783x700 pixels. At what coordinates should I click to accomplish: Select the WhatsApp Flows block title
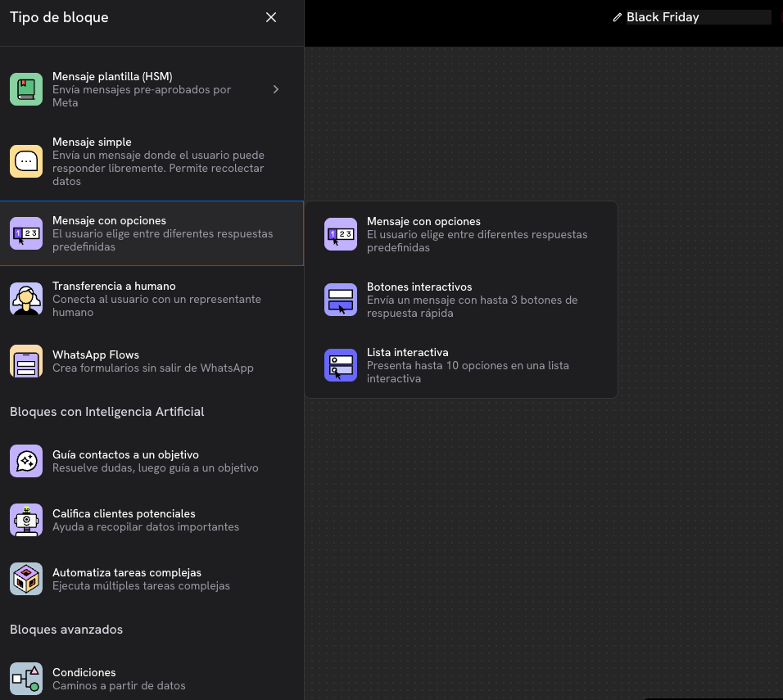click(96, 355)
